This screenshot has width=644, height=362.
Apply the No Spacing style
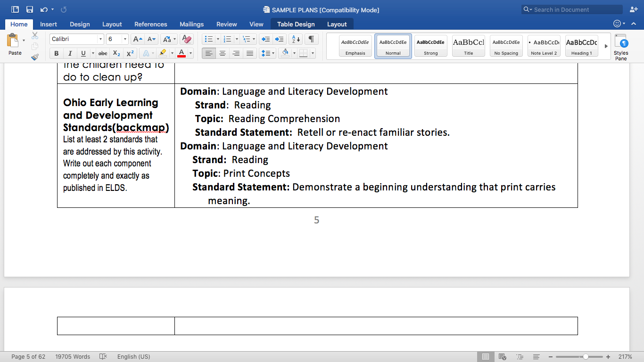pos(506,46)
